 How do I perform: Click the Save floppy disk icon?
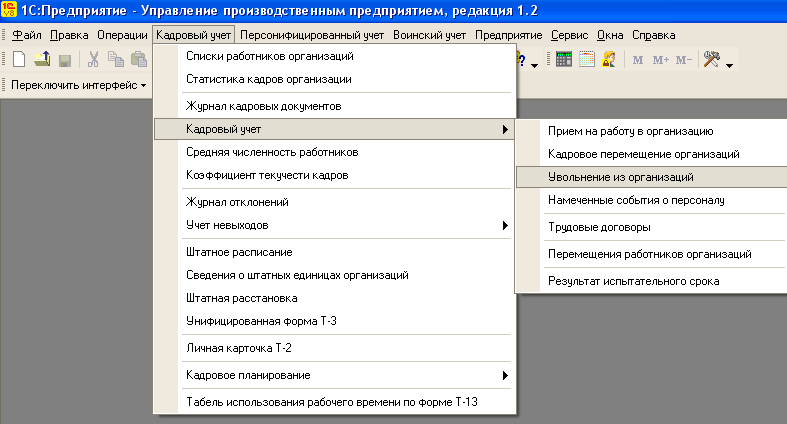(x=65, y=60)
